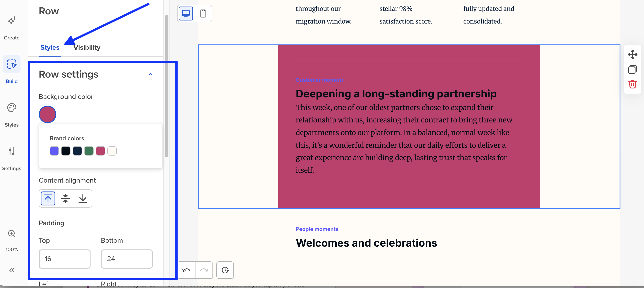Choose the black brand color swatch

click(66, 151)
